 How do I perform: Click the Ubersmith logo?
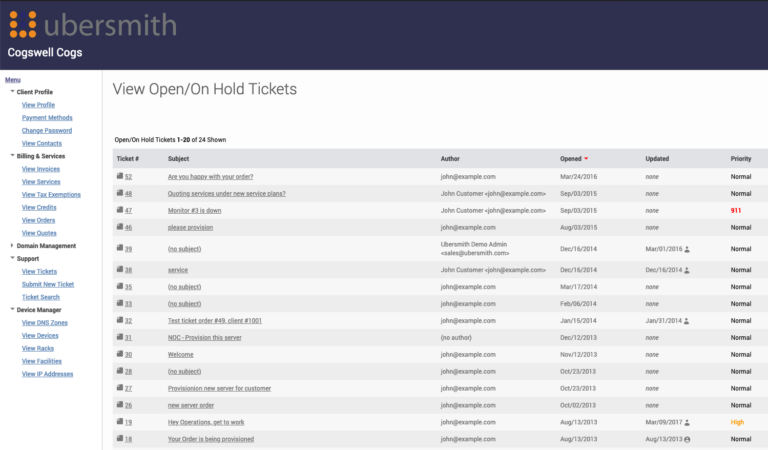click(91, 24)
